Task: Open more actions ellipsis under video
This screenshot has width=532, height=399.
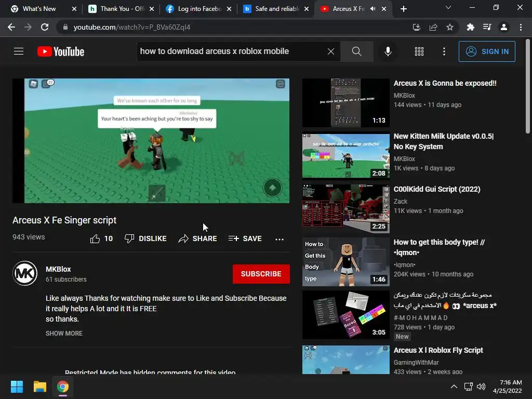Action: [x=279, y=239]
